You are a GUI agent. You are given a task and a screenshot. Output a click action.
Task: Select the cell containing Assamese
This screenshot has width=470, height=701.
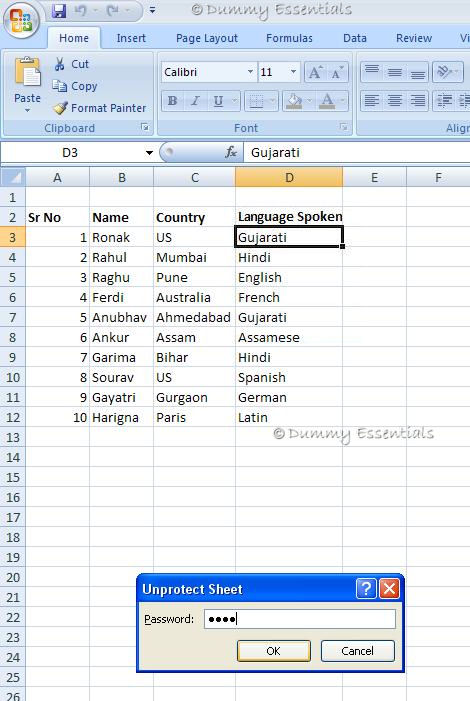289,338
